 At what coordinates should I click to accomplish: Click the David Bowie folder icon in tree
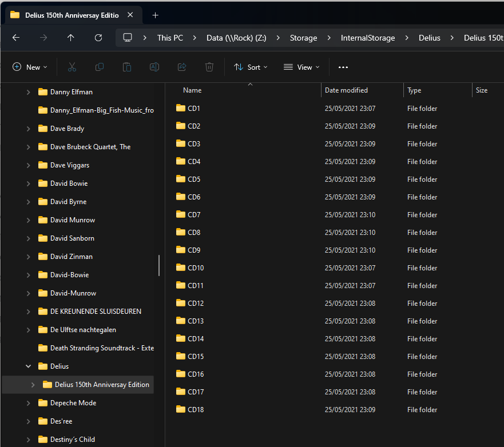(x=43, y=183)
